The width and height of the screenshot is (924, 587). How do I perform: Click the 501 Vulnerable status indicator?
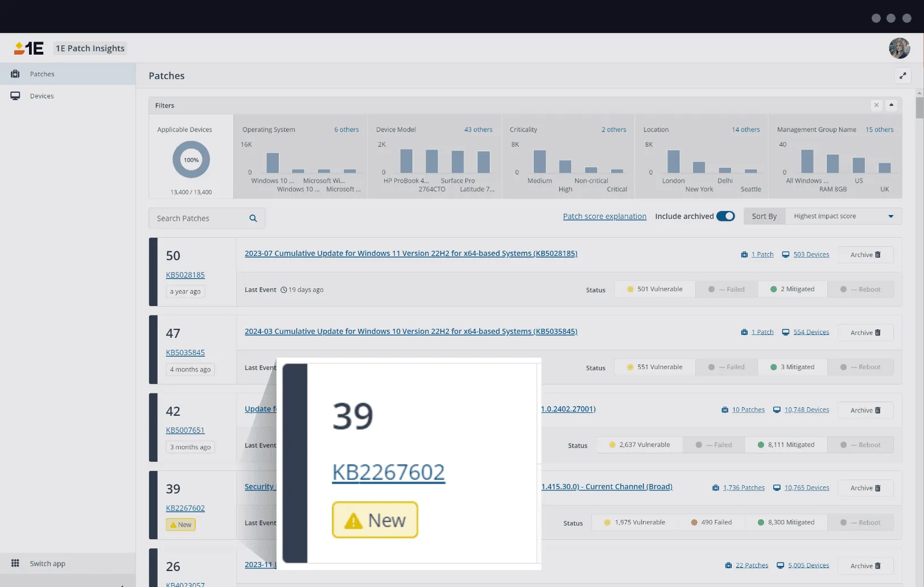[x=654, y=288]
